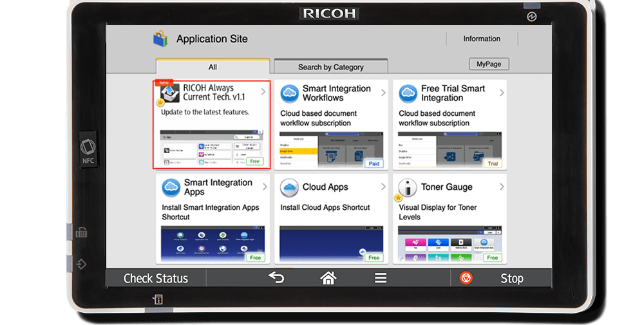Tap the Free Trial Smart Integration cloud icon
Screen dimensions: 644x325
pos(408,93)
